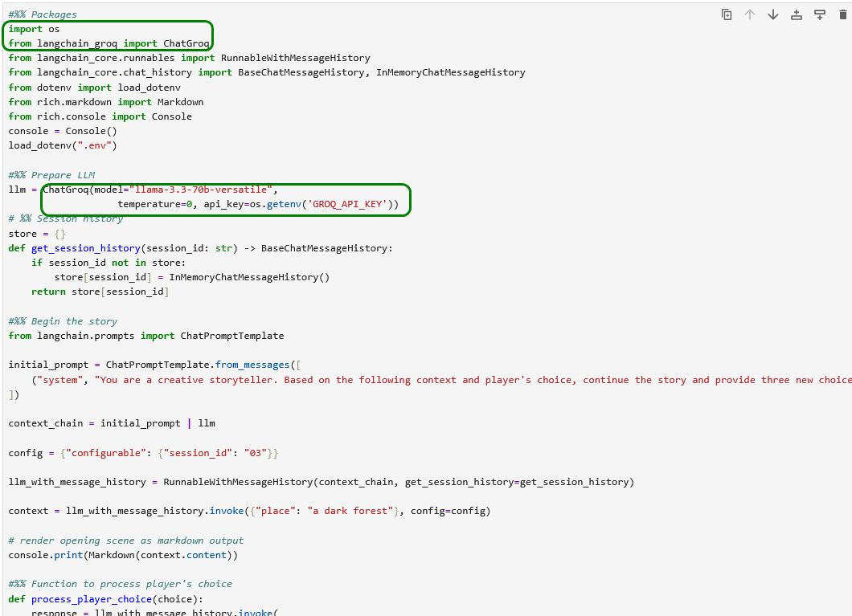The width and height of the screenshot is (852, 616).
Task: Delete this cell using the trash icon
Action: (x=843, y=14)
